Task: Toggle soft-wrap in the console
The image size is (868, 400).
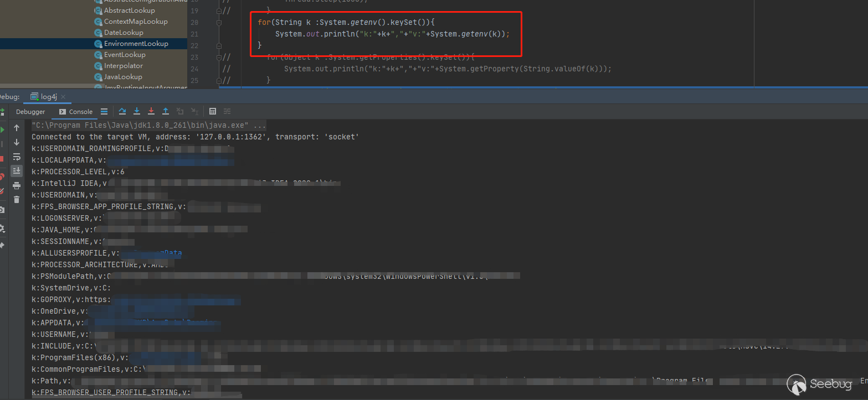Action: (x=17, y=157)
